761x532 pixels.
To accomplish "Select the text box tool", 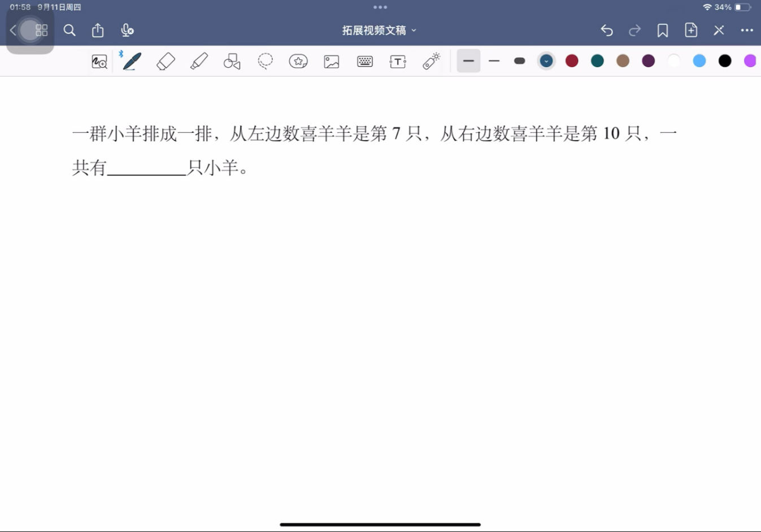I will [x=398, y=62].
